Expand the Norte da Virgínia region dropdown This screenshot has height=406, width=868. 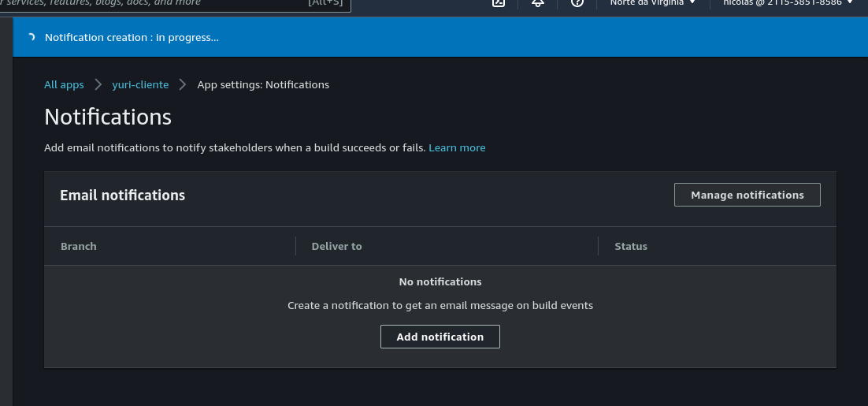pyautogui.click(x=653, y=3)
